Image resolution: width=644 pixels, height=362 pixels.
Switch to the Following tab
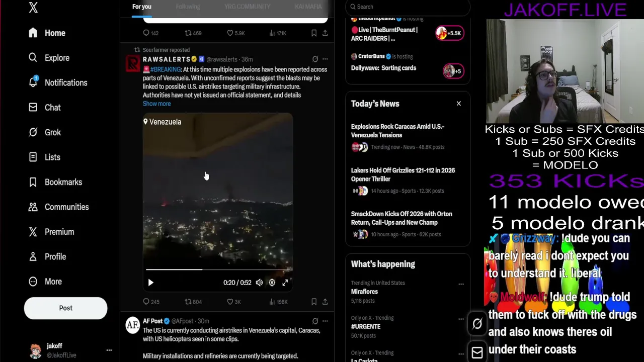click(188, 7)
